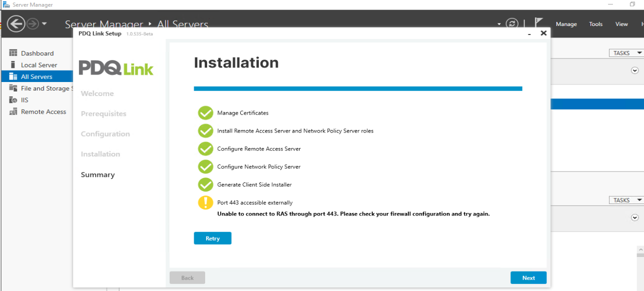This screenshot has width=644, height=291.
Task: Open the Tools menu
Action: click(x=595, y=24)
